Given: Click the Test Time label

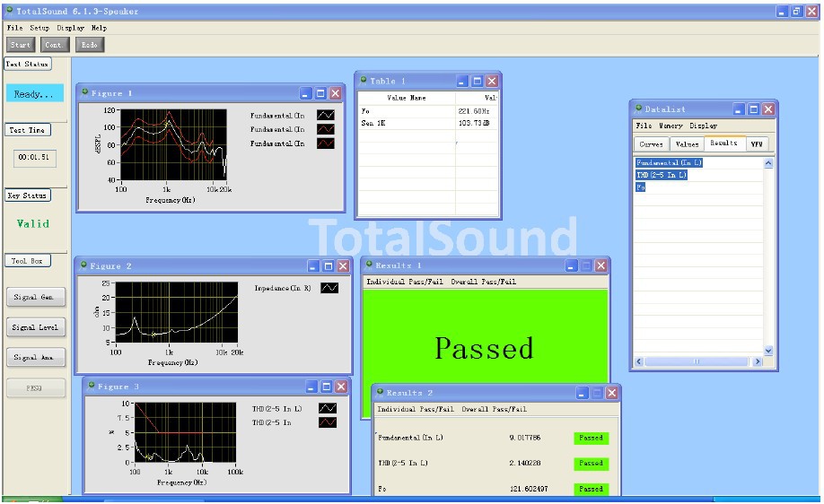Looking at the screenshot, I should (28, 130).
